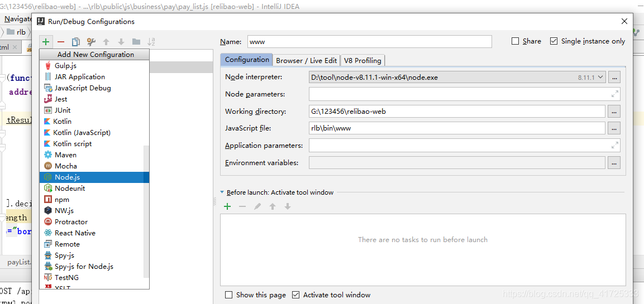Click the Name text field

[x=369, y=42]
